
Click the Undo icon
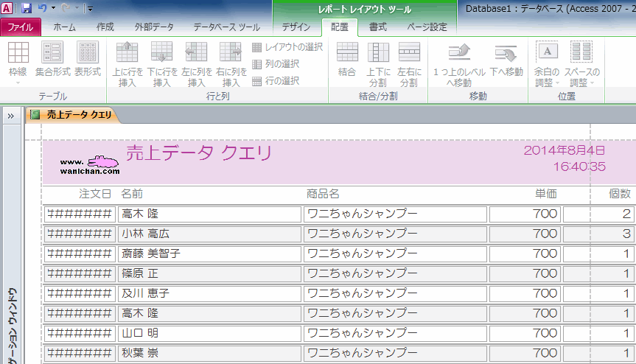pyautogui.click(x=42, y=7)
